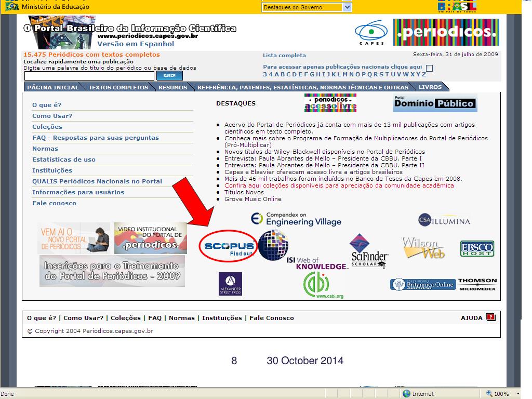Click the Capes e Elsevier acesso livre highlight
The width and height of the screenshot is (532, 399).
pyautogui.click(x=313, y=172)
